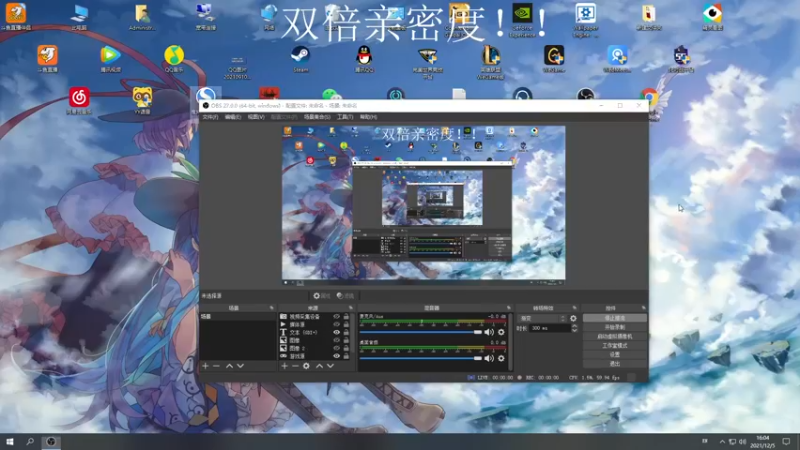
Task: Increase transition duration with up arrow
Action: pyautogui.click(x=574, y=326)
